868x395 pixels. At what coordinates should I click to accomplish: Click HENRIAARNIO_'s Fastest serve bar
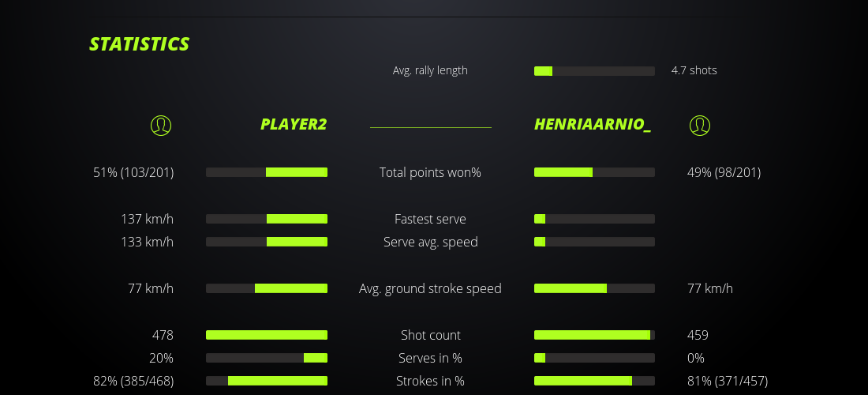(594, 219)
